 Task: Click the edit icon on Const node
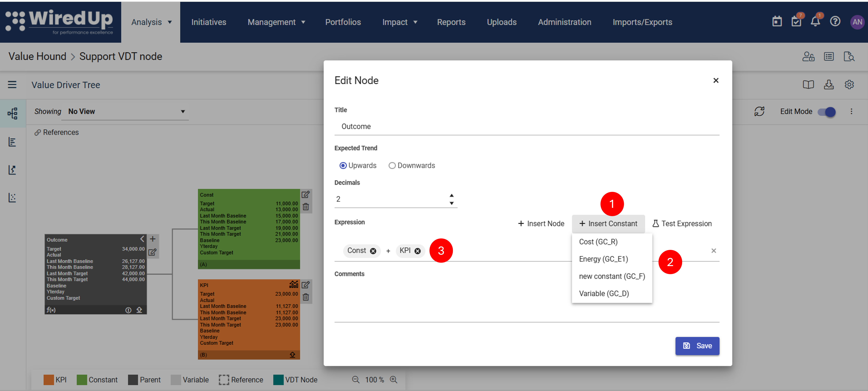[x=305, y=194]
